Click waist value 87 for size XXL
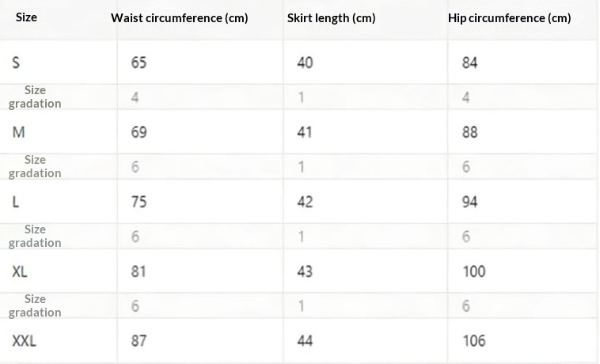600x364 pixels. [x=139, y=341]
